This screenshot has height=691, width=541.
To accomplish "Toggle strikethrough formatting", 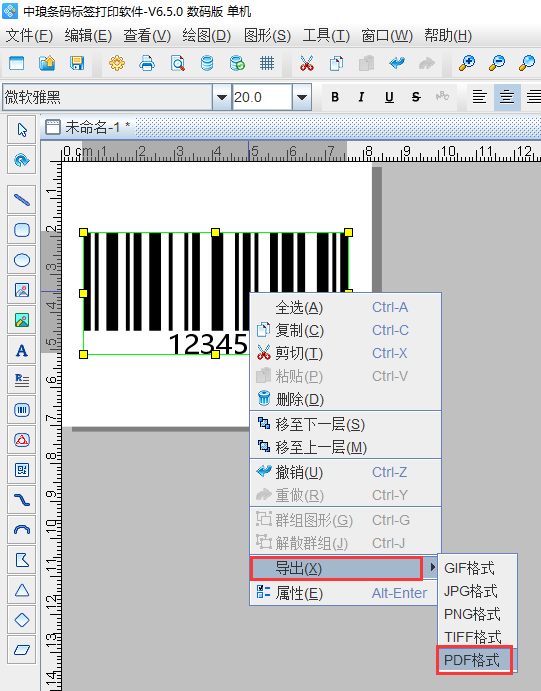I will pyautogui.click(x=416, y=97).
